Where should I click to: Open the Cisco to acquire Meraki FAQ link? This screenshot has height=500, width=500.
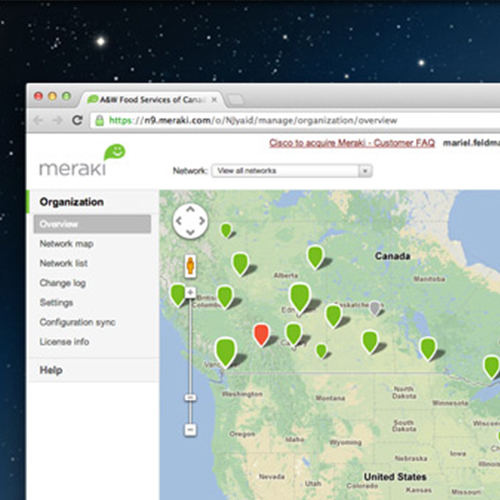coord(352,143)
